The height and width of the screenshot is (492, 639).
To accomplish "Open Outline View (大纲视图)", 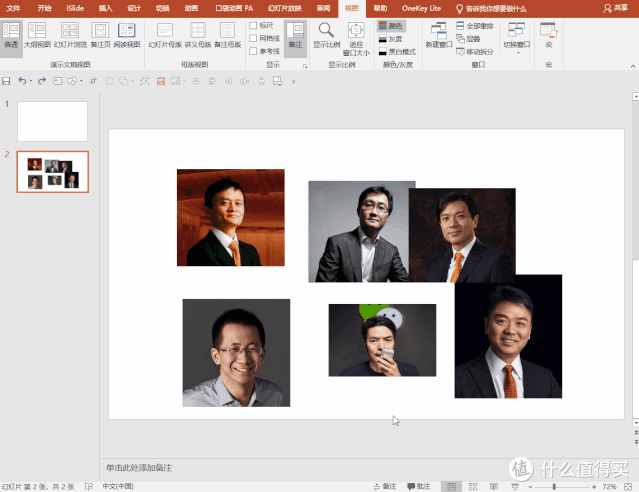I will coord(37,36).
